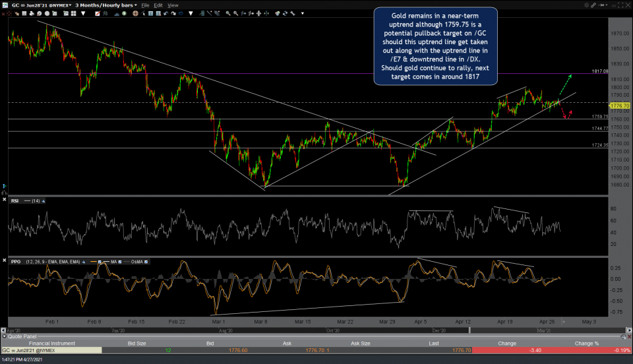Open the File menu
This screenshot has width=633, height=364.
click(x=145, y=5)
